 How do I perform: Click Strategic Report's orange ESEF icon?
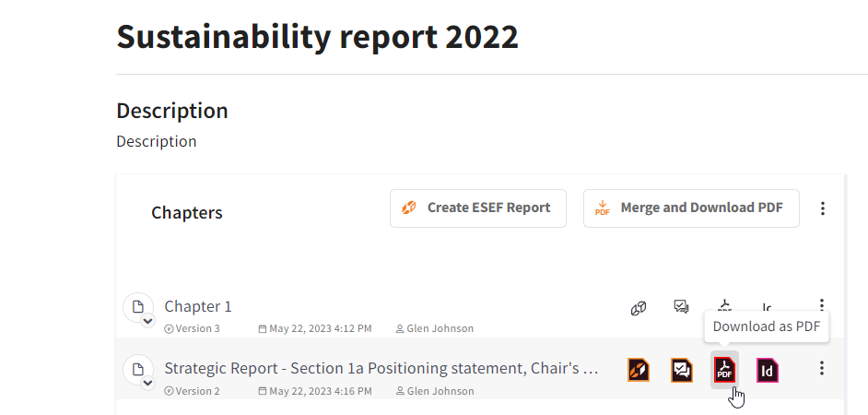[639, 370]
